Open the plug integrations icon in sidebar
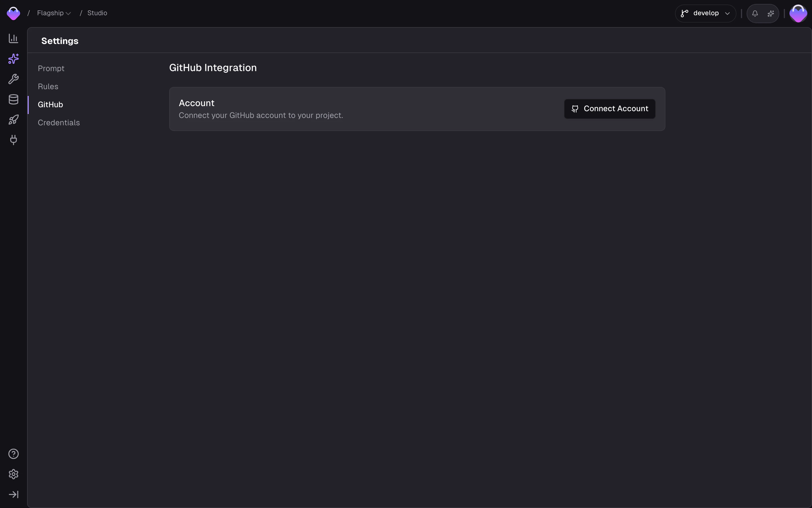812x508 pixels. click(14, 140)
